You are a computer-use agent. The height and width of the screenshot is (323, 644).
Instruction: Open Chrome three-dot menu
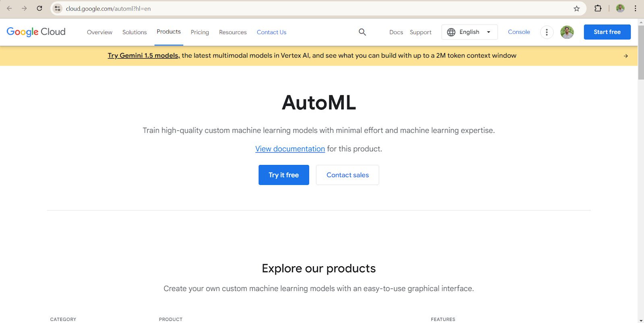pyautogui.click(x=636, y=8)
